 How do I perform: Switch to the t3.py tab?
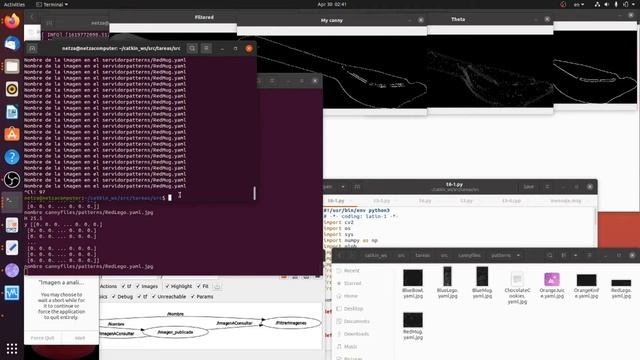[466, 201]
